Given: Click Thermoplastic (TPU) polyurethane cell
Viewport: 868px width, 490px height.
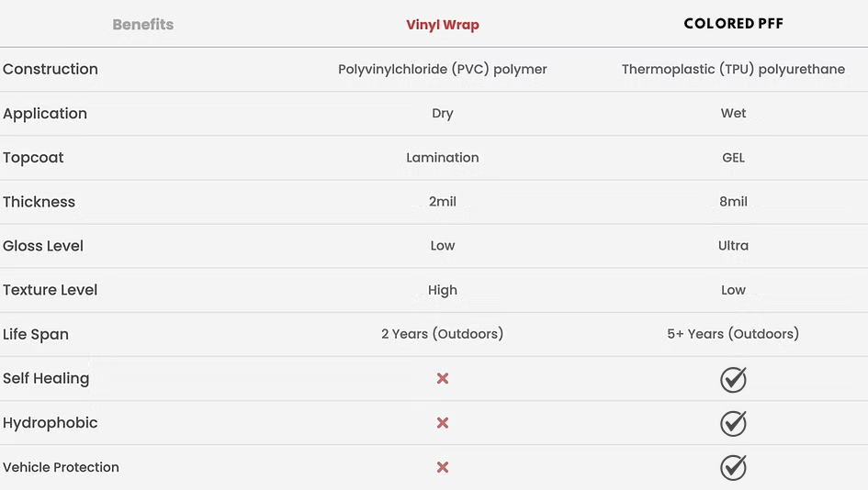Looking at the screenshot, I should click(x=733, y=69).
